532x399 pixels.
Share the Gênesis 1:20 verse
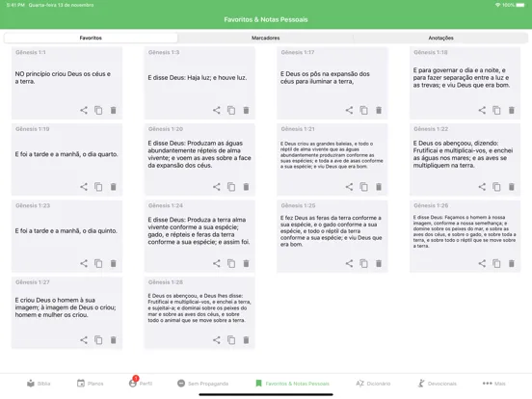tap(217, 187)
